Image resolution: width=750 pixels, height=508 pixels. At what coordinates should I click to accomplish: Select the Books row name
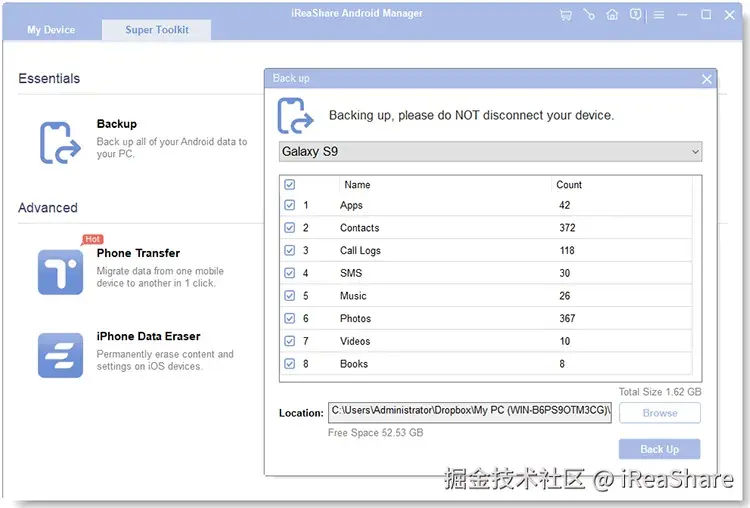[354, 364]
